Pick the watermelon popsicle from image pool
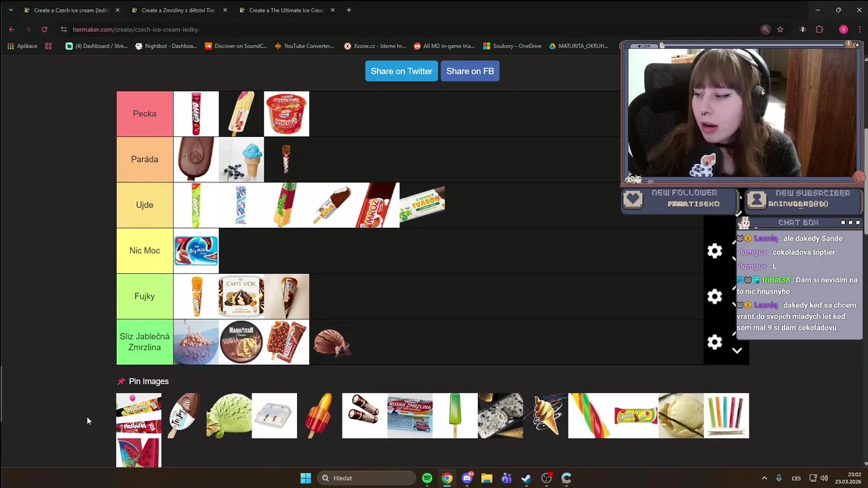This screenshot has height=488, width=868. tap(139, 453)
